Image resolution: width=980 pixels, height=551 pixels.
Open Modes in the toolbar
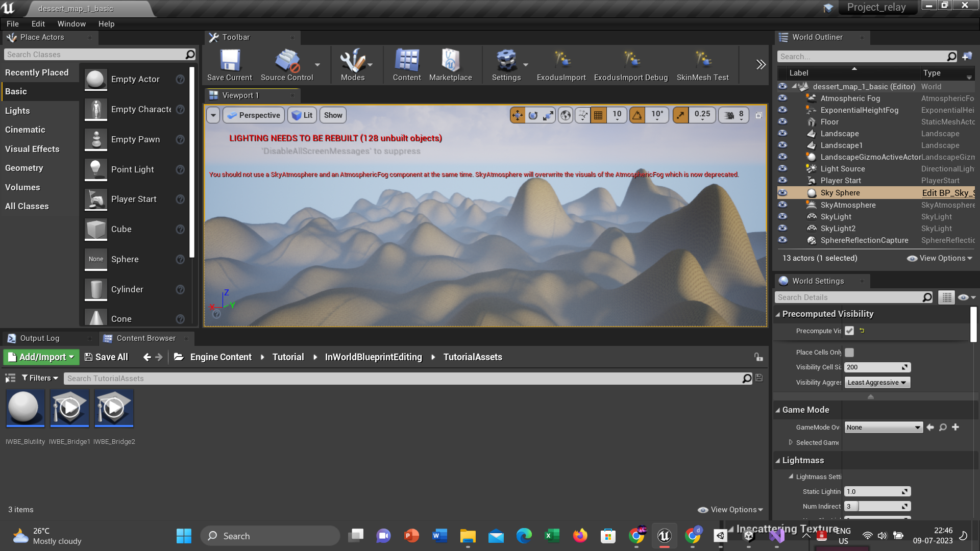(x=353, y=65)
